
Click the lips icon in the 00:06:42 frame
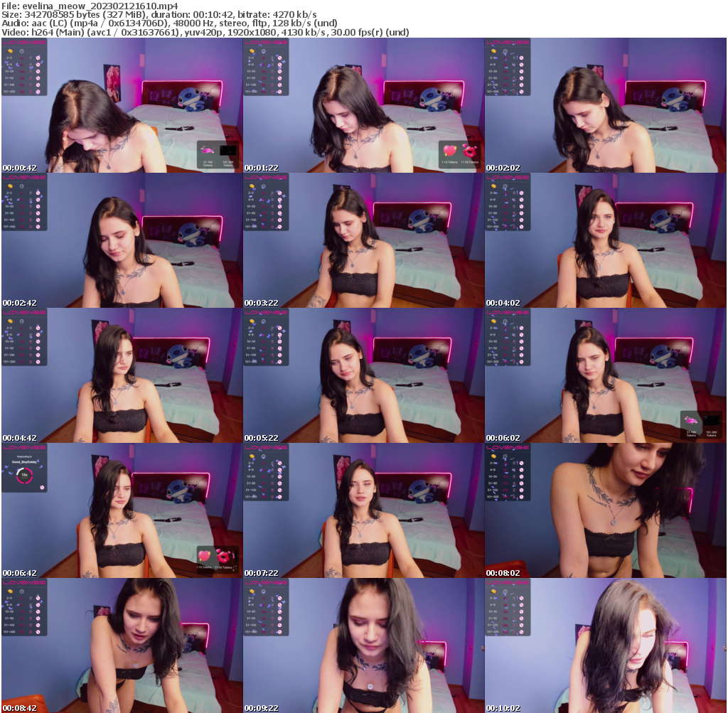(x=223, y=557)
